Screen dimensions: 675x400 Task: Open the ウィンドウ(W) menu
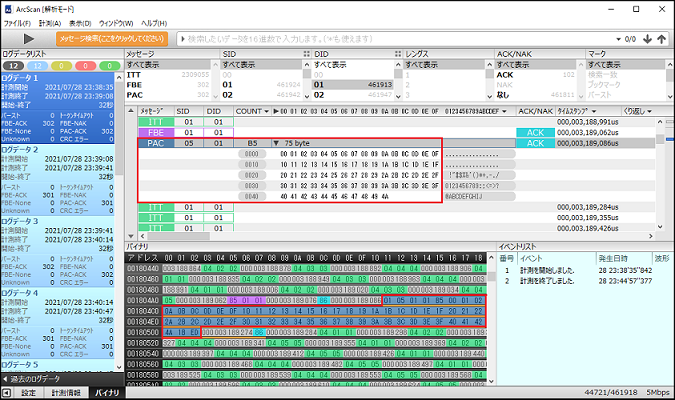tap(116, 23)
